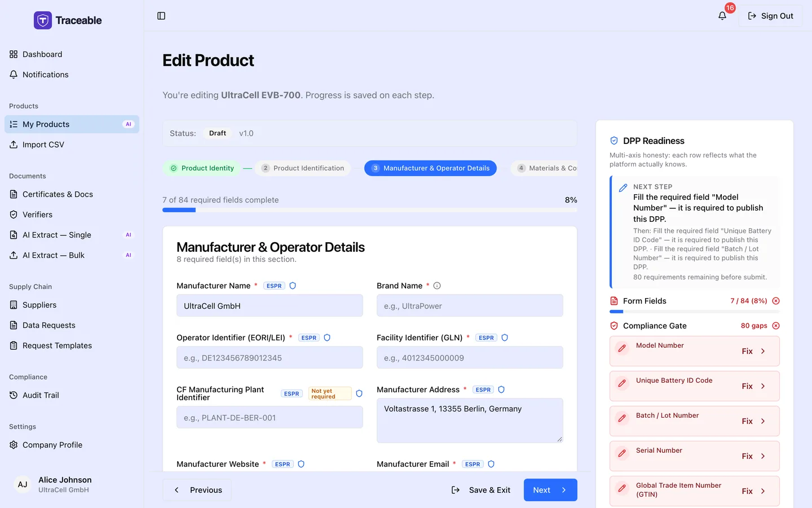Click the pencil icon for Serial Number

pyautogui.click(x=622, y=453)
